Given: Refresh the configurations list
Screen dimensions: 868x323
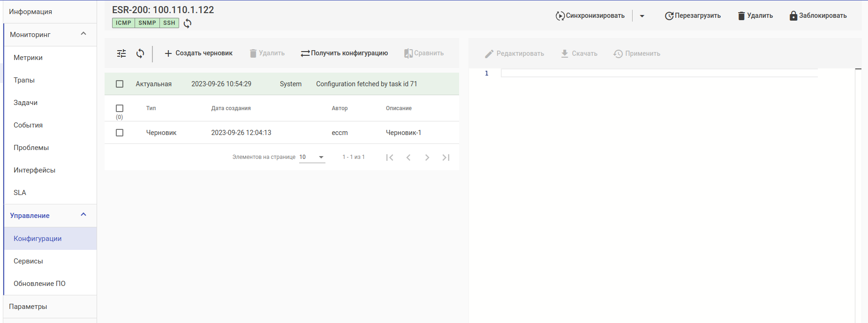Looking at the screenshot, I should [140, 53].
